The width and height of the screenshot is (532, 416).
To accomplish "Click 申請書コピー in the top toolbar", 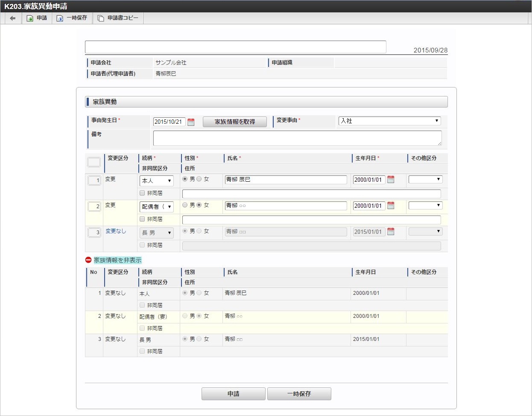I will coord(118,18).
